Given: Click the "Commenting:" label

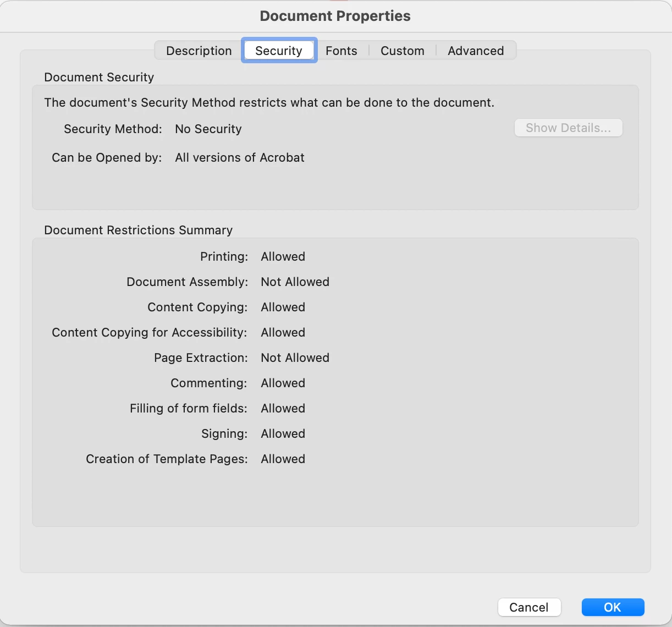Looking at the screenshot, I should point(209,383).
